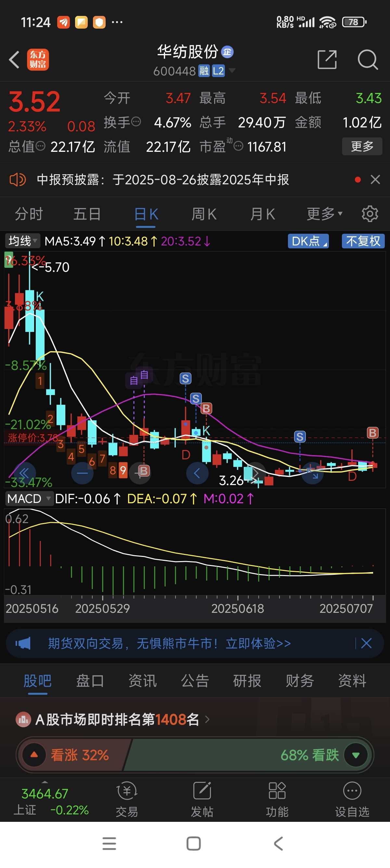Open the 财务 tab

coord(300,681)
